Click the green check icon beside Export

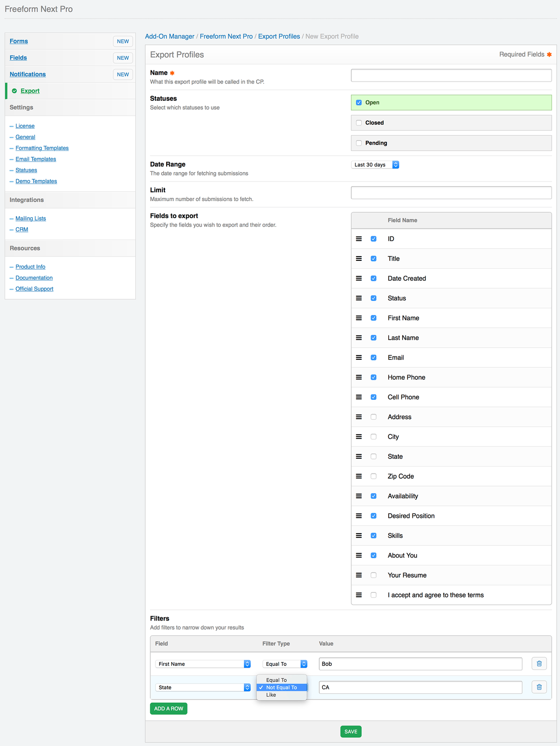(x=14, y=91)
